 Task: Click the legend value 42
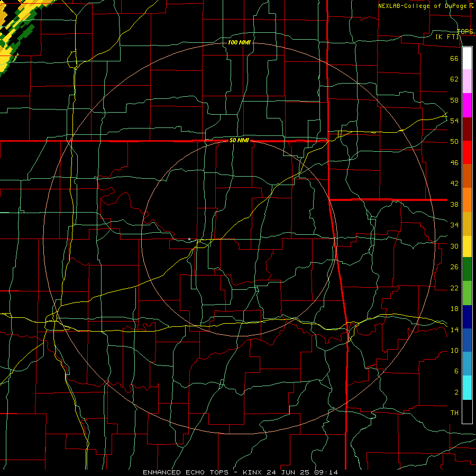[454, 184]
